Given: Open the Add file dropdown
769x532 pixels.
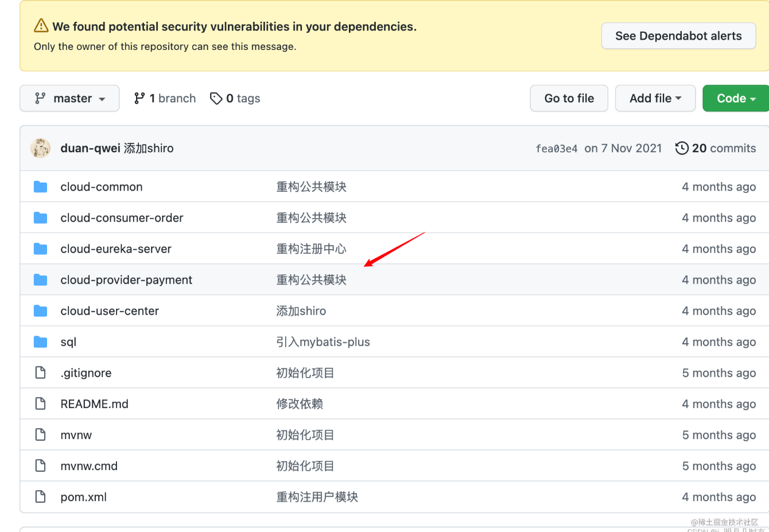Looking at the screenshot, I should click(655, 98).
